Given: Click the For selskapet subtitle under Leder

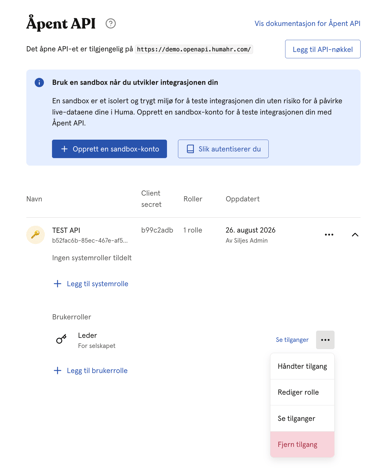Looking at the screenshot, I should [x=97, y=346].
